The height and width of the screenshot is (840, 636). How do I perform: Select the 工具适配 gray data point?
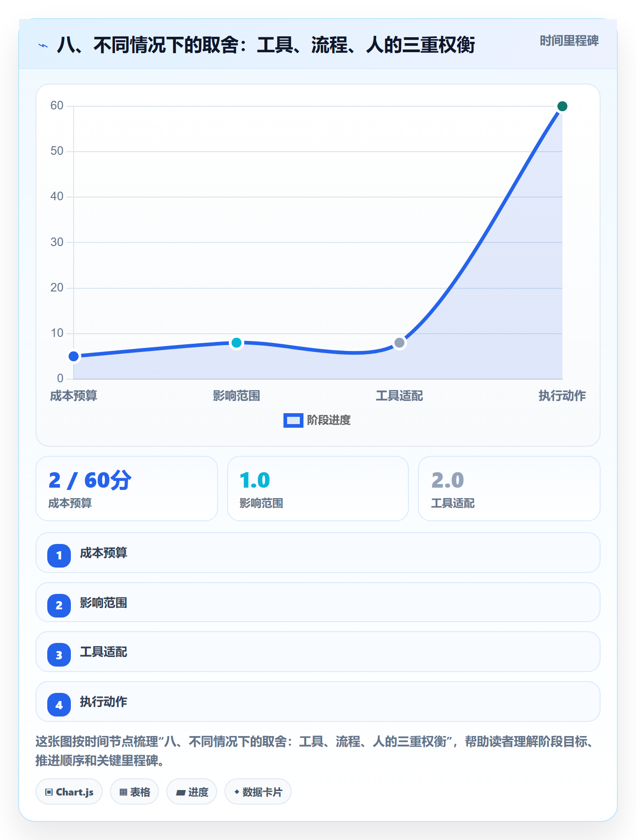click(399, 343)
